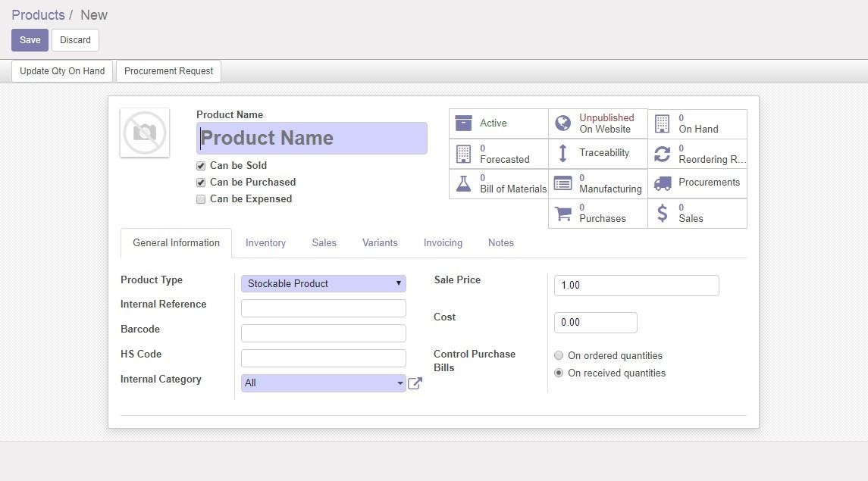868x481 pixels.
Task: Click the Forecasted stat icon
Action: click(x=463, y=152)
